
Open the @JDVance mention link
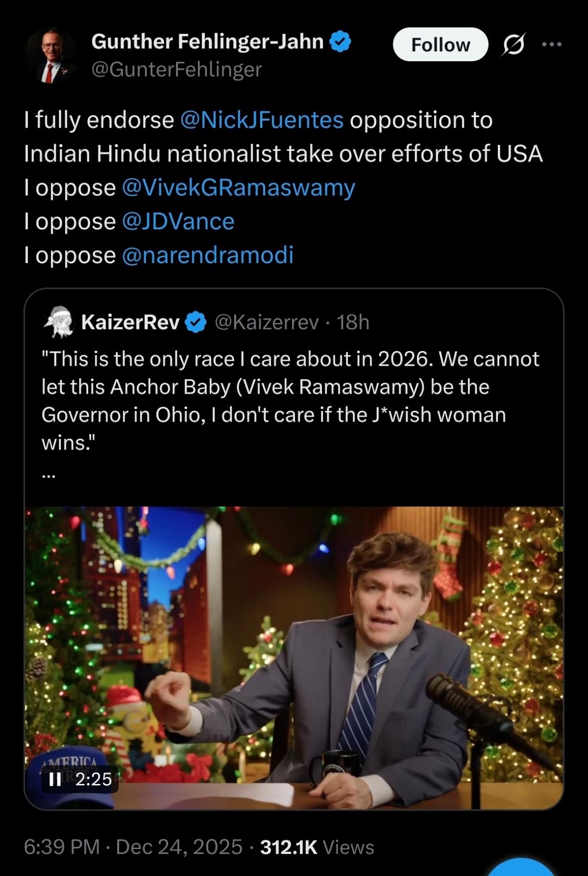point(178,222)
